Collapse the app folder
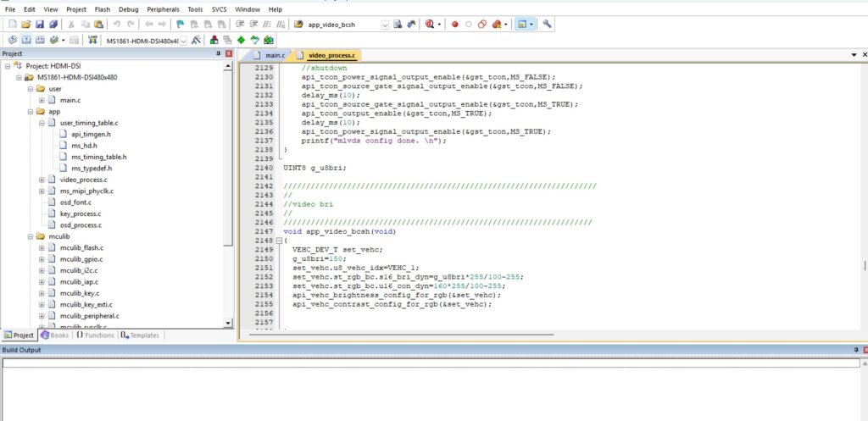The image size is (868, 421). click(31, 111)
